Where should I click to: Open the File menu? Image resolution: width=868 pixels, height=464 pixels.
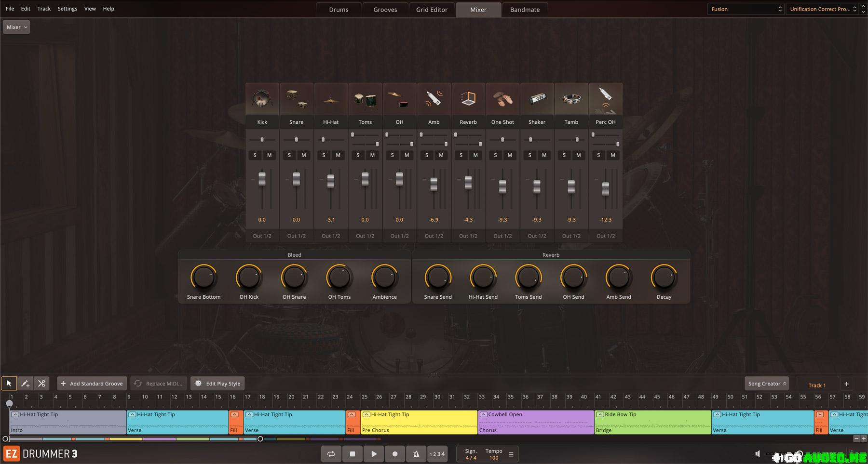pos(10,9)
